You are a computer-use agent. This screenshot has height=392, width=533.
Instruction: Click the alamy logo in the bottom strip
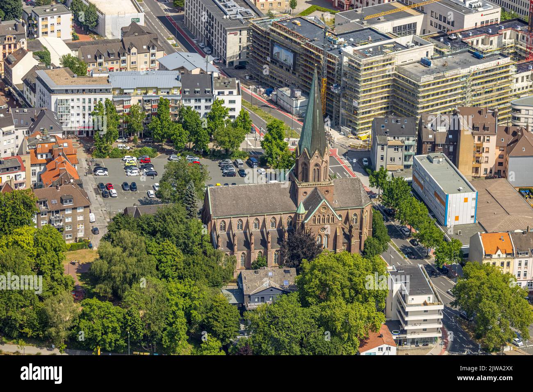click(41, 373)
